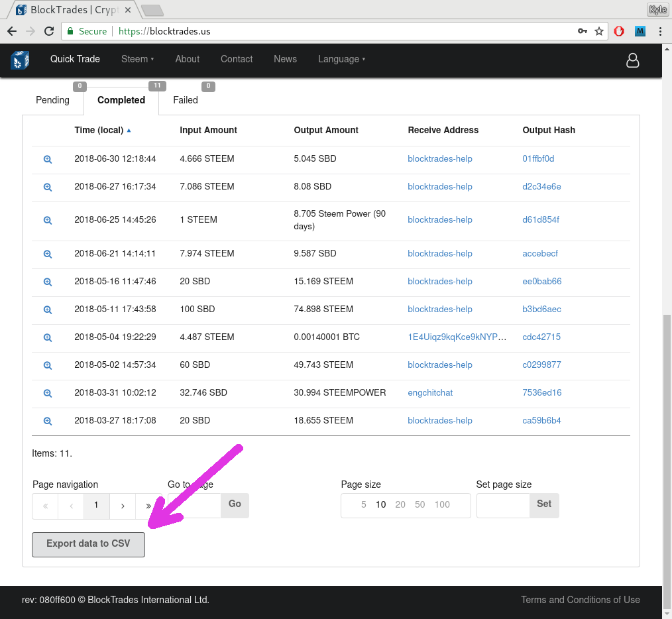The width and height of the screenshot is (672, 619).
Task: Click the BlockTrades cube logo
Action: [20, 60]
